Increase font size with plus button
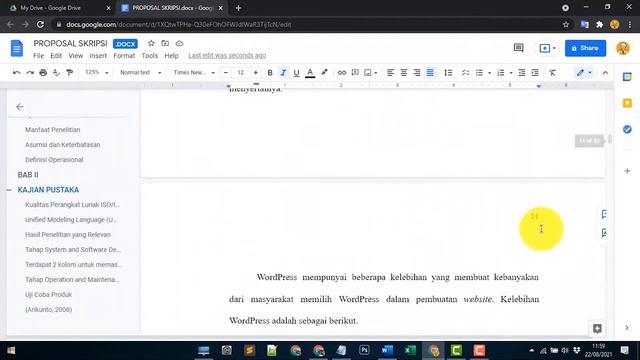640x360 pixels. [x=256, y=73]
